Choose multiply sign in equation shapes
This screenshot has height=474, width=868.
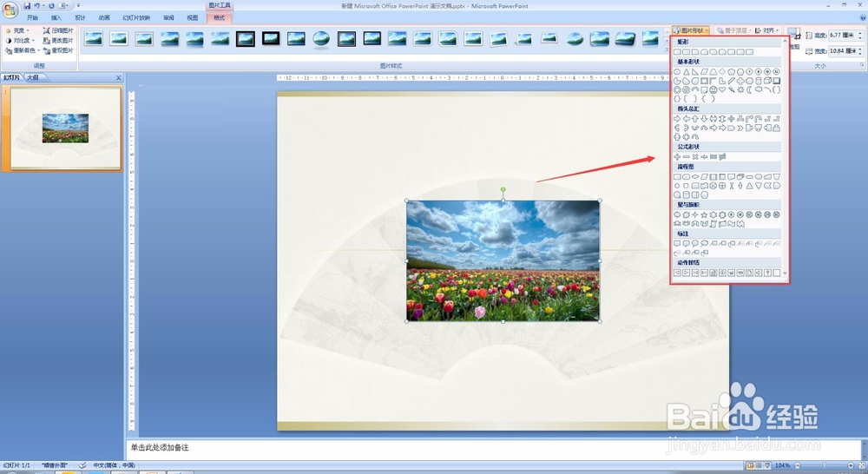[695, 157]
